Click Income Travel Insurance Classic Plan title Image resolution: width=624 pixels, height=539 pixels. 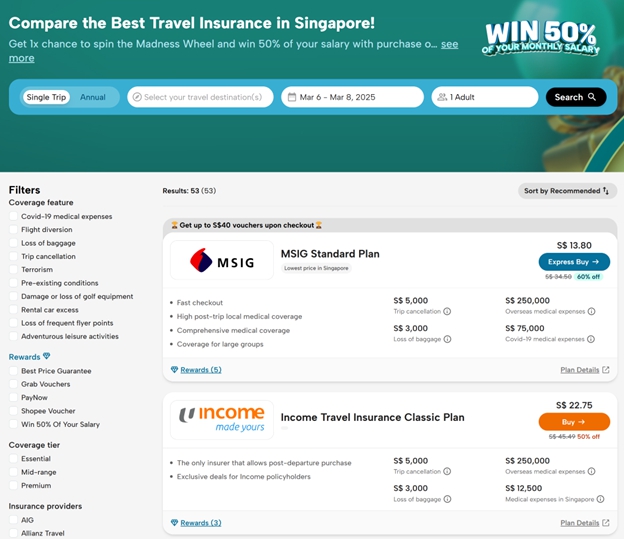coord(372,417)
